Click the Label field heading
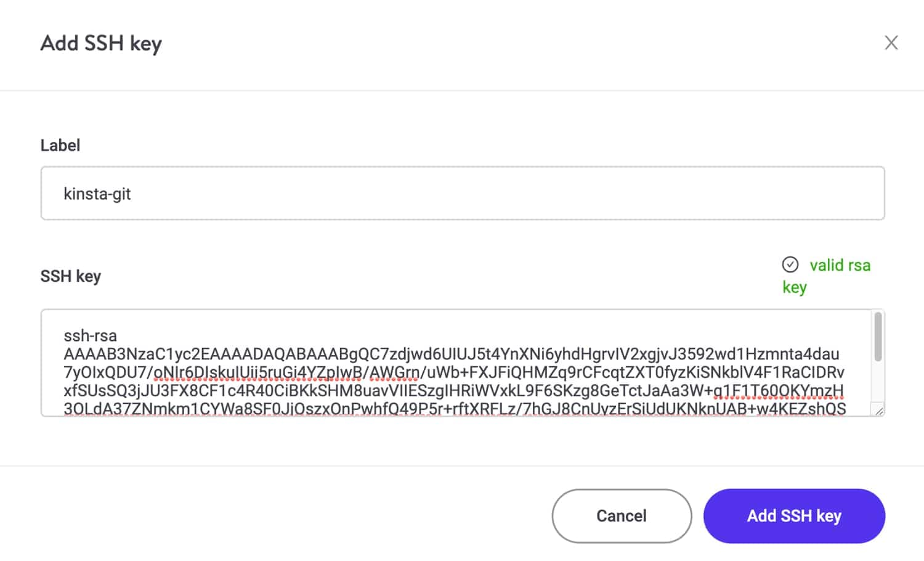The width and height of the screenshot is (924, 561). [60, 145]
